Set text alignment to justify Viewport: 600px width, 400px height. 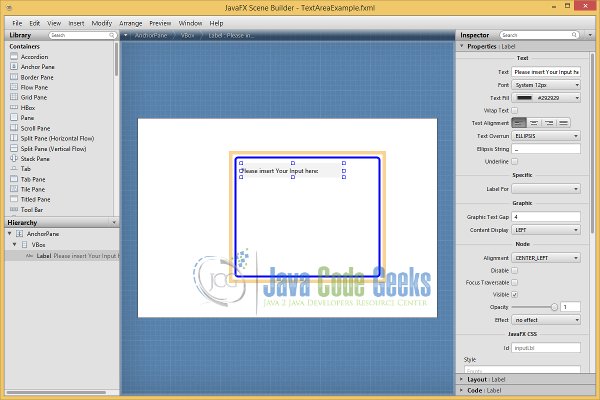point(563,123)
